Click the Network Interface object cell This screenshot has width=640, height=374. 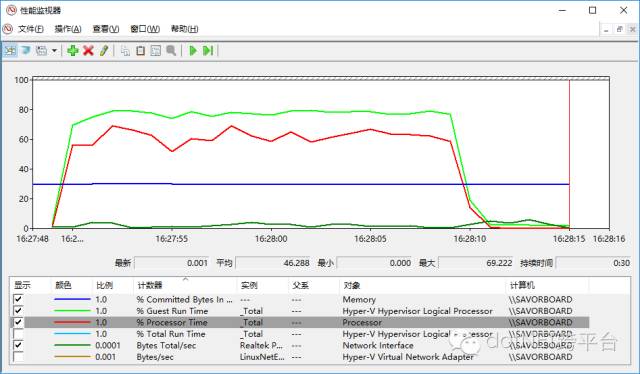(x=378, y=345)
